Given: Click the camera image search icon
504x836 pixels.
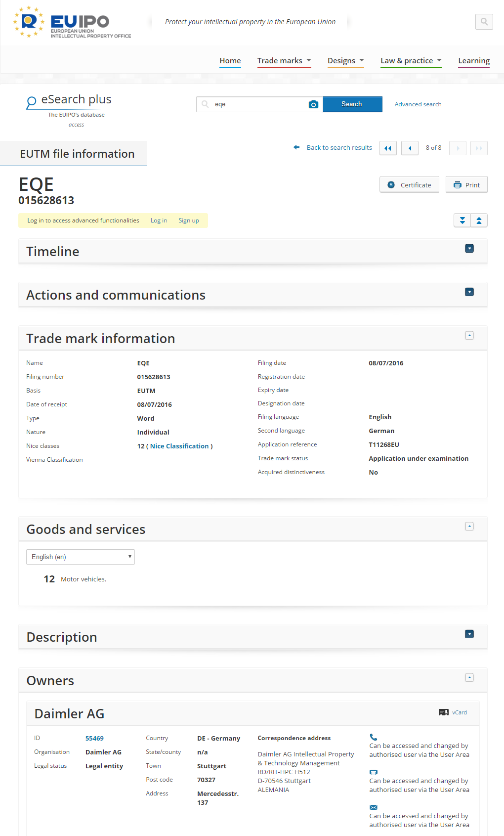Looking at the screenshot, I should click(x=313, y=104).
